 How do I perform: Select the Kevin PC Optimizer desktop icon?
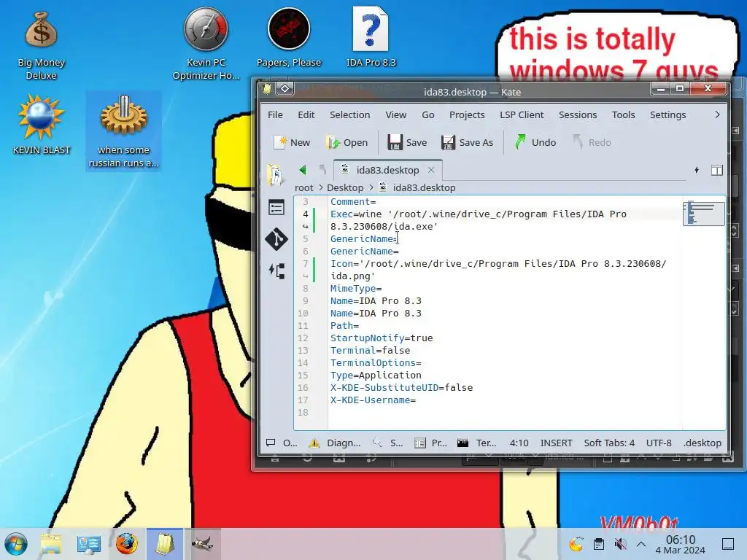point(206,44)
